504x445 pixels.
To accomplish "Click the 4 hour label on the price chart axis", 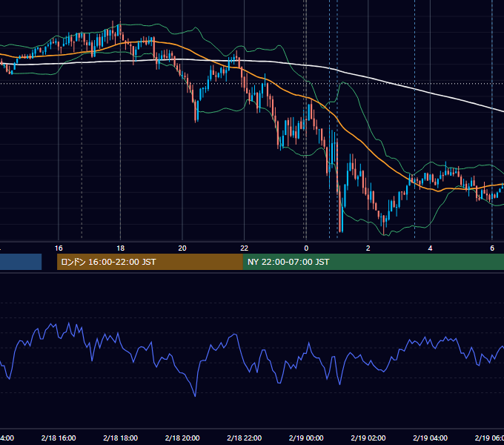I will pos(430,248).
